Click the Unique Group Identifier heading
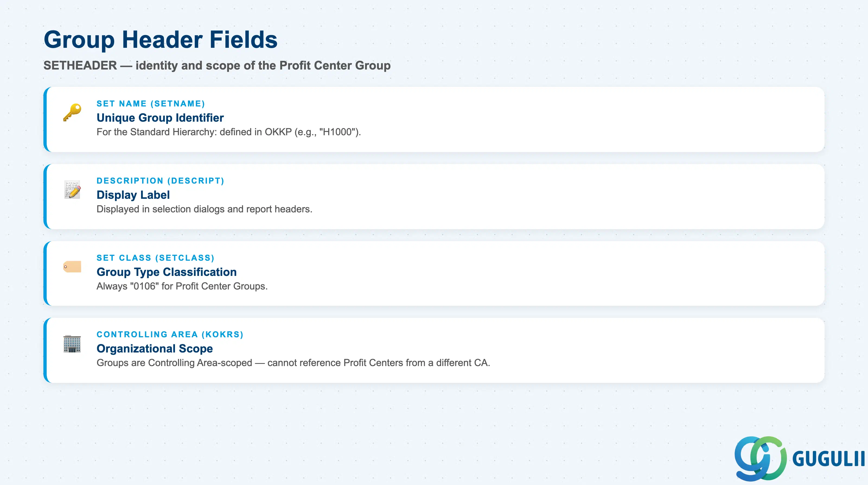The width and height of the screenshot is (868, 485). click(160, 118)
